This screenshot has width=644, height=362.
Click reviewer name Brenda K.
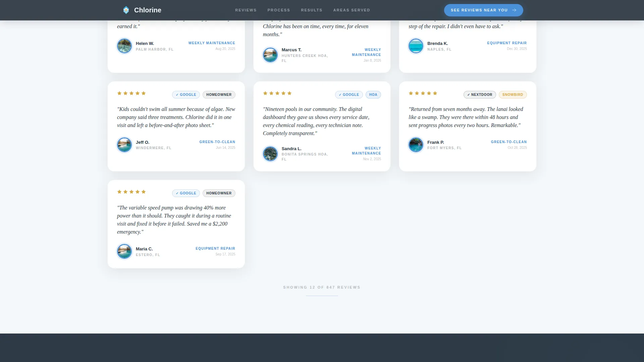click(437, 44)
